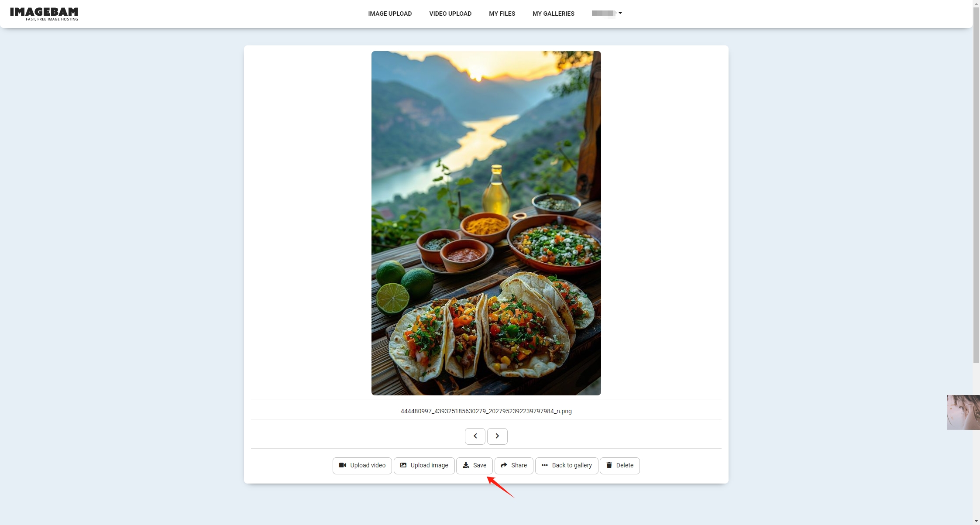The width and height of the screenshot is (980, 525).
Task: Open MY FILES navigation menu item
Action: tap(502, 14)
